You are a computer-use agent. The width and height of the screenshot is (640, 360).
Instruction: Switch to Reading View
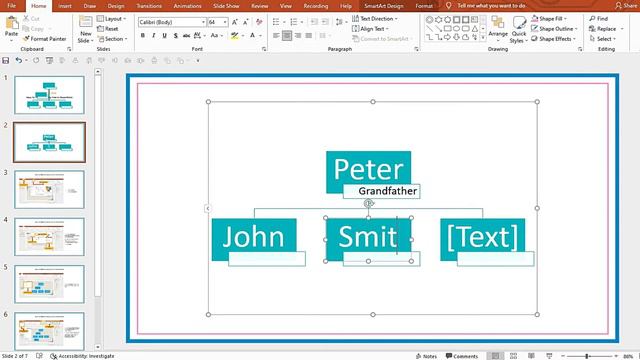[x=531, y=356]
